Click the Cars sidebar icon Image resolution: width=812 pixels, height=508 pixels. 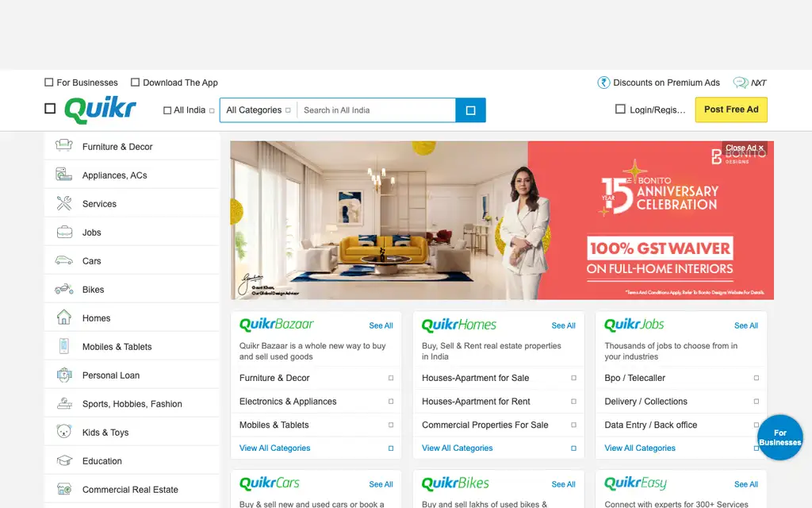[63, 260]
